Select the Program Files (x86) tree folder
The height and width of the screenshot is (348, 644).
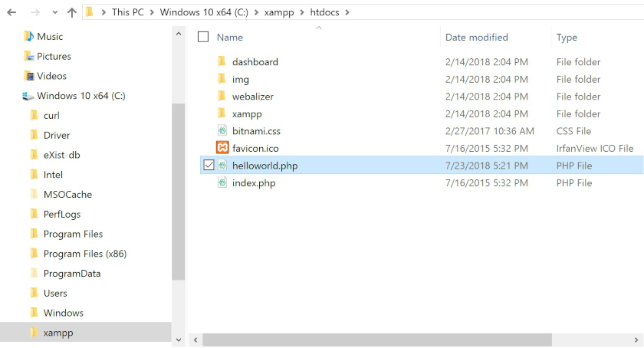(84, 254)
